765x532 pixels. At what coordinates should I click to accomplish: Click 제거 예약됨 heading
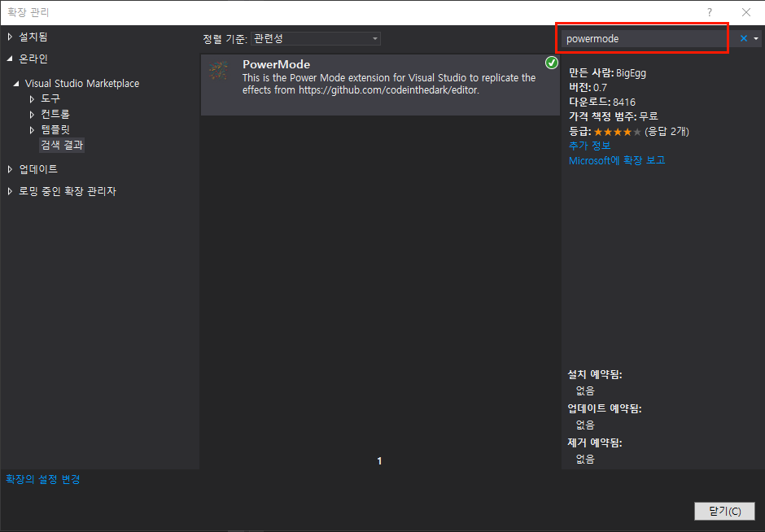pyautogui.click(x=595, y=443)
